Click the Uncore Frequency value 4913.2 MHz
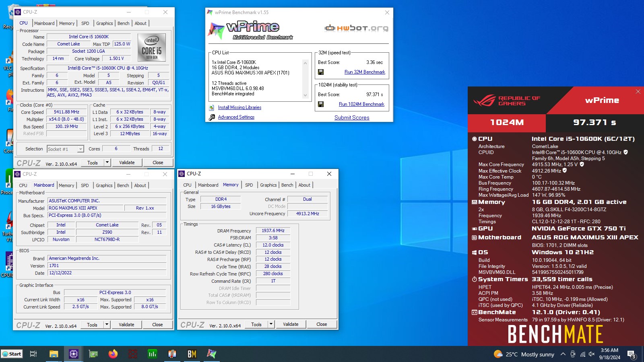The height and width of the screenshot is (362, 644). click(308, 214)
